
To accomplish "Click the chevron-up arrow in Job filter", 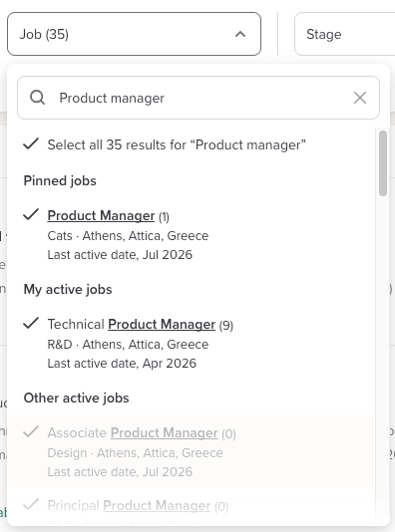I will pyautogui.click(x=240, y=34).
